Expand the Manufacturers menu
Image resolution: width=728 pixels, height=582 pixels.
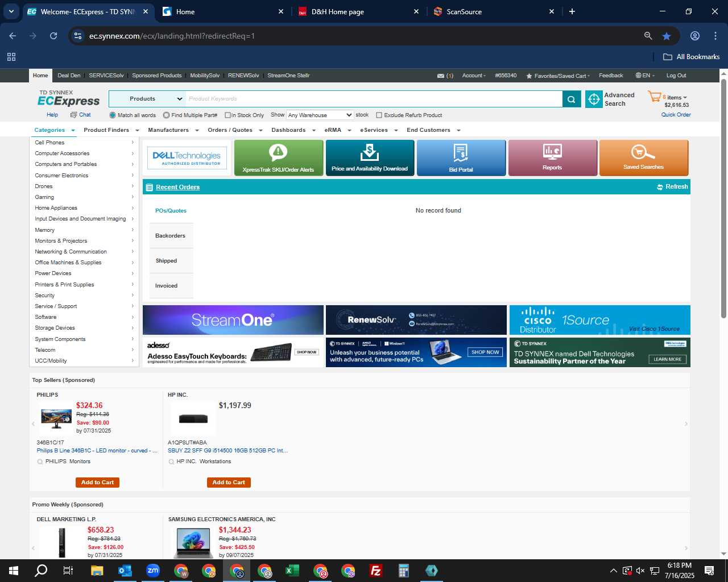click(x=173, y=130)
